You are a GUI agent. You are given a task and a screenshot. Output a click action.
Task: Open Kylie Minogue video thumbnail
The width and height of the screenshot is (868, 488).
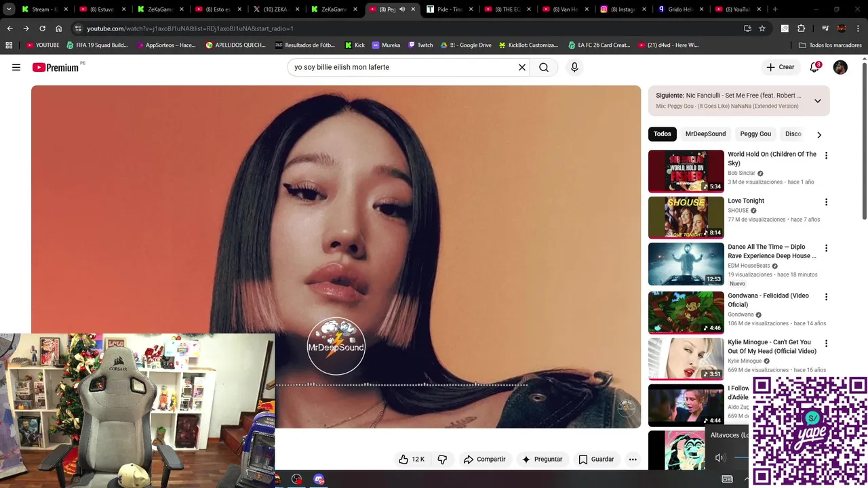tap(686, 359)
